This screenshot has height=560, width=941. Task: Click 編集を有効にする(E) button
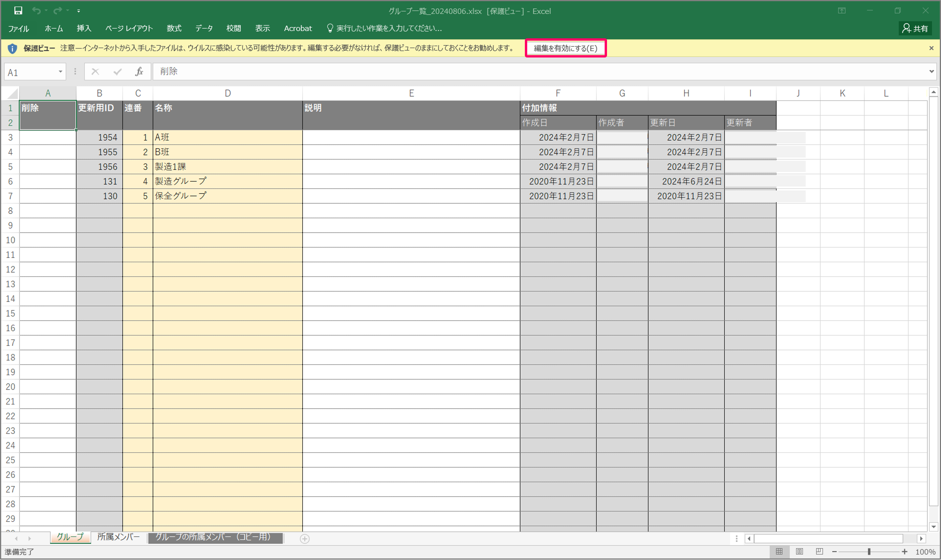coord(565,48)
